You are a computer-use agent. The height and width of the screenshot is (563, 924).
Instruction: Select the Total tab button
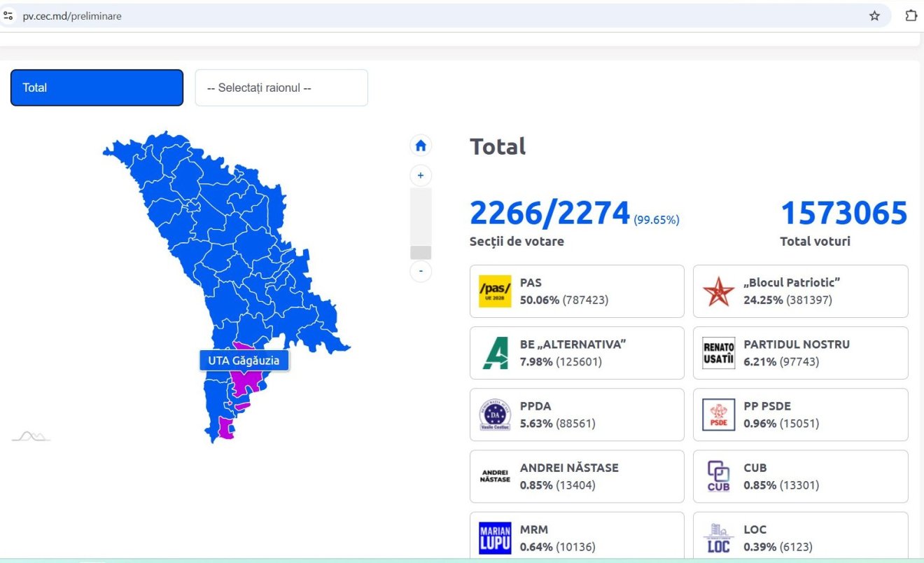(x=97, y=88)
